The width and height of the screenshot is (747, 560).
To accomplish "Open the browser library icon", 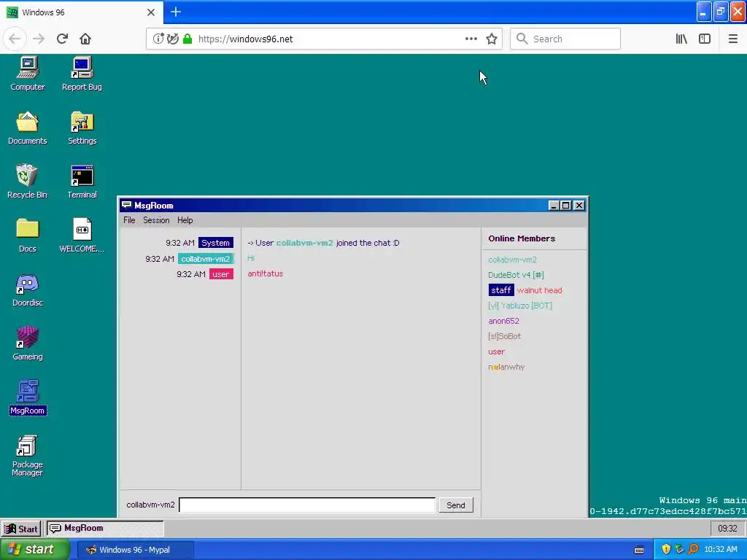I will (681, 39).
